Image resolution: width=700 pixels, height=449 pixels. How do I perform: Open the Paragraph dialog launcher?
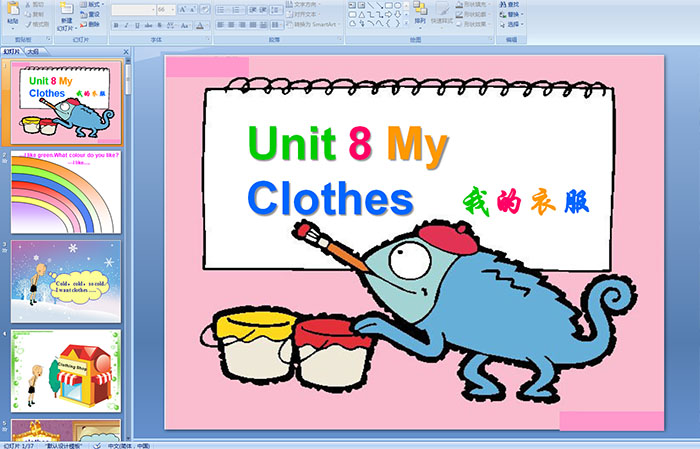(x=340, y=40)
